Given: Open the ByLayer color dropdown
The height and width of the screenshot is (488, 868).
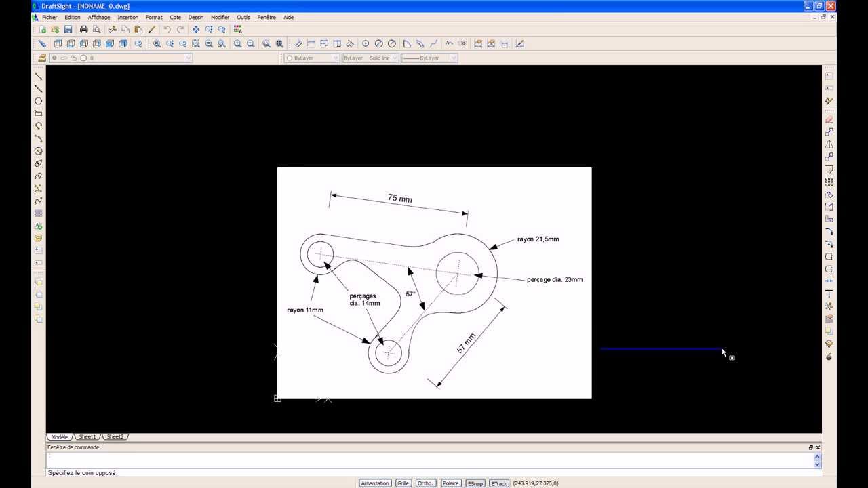Looking at the screenshot, I should tap(312, 58).
